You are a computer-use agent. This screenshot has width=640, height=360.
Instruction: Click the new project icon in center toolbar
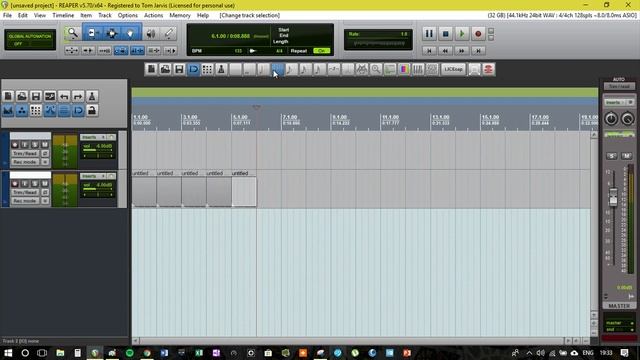[151, 69]
